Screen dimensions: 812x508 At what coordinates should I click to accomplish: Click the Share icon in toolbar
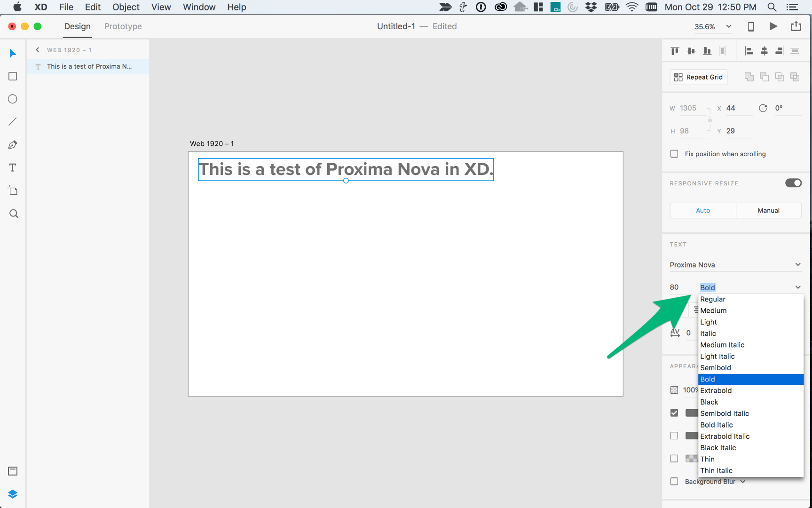(x=796, y=26)
